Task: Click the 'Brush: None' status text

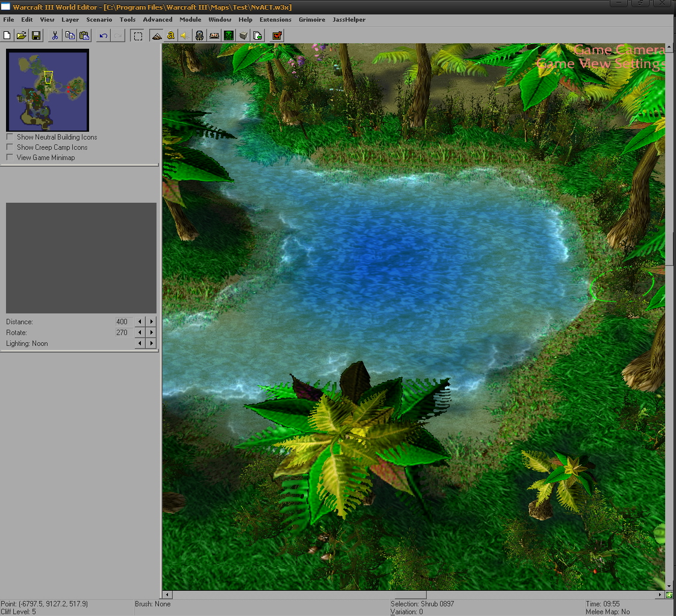Action: (153, 604)
